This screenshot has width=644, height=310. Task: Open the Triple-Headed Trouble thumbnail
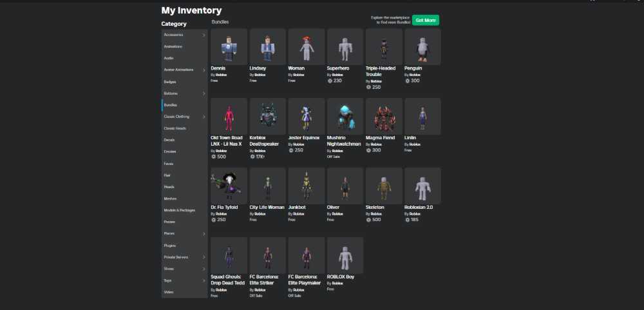[x=384, y=46]
